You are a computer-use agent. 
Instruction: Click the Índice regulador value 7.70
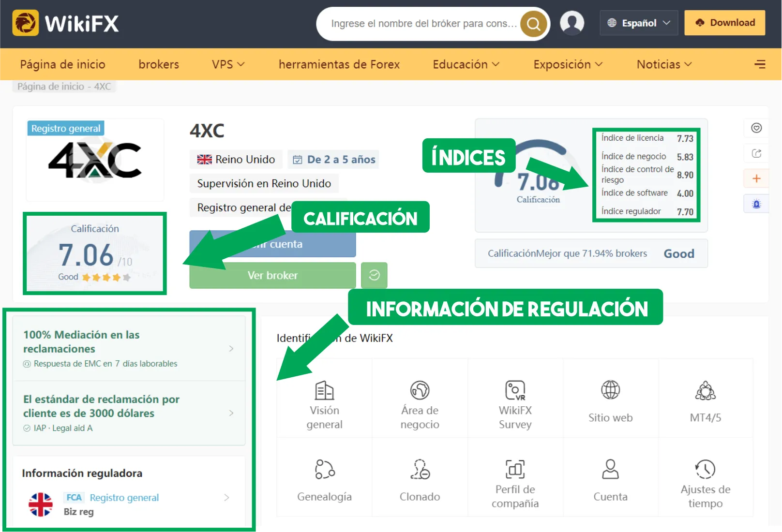point(685,211)
